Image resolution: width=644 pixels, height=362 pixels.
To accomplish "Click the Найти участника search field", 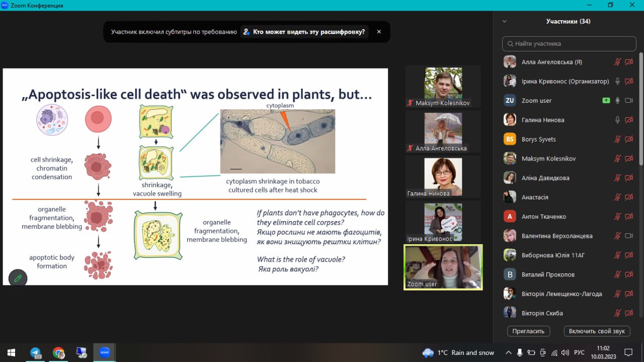I will (x=569, y=44).
